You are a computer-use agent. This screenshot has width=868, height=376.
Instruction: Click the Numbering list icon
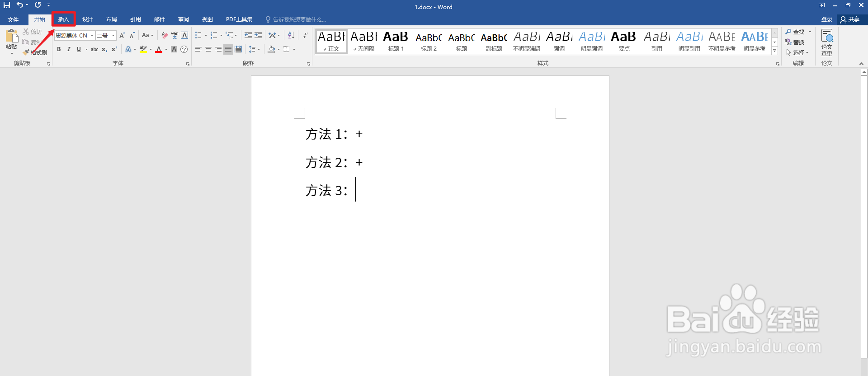point(214,35)
